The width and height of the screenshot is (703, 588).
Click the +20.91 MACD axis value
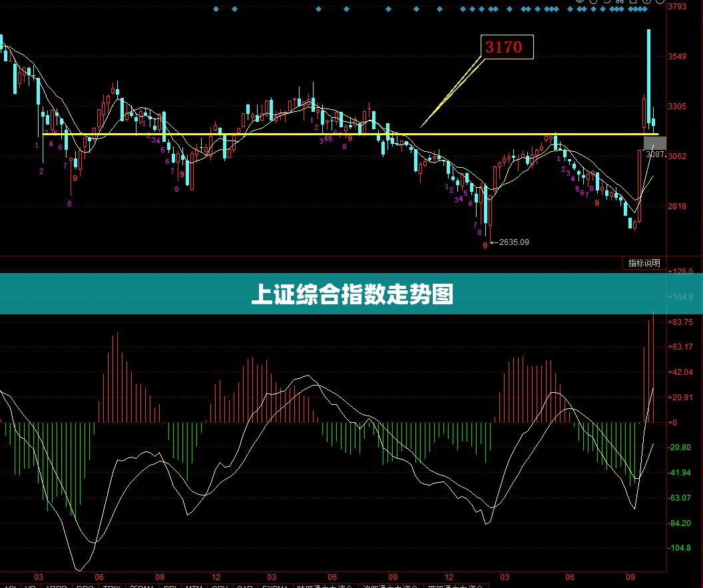click(x=680, y=398)
